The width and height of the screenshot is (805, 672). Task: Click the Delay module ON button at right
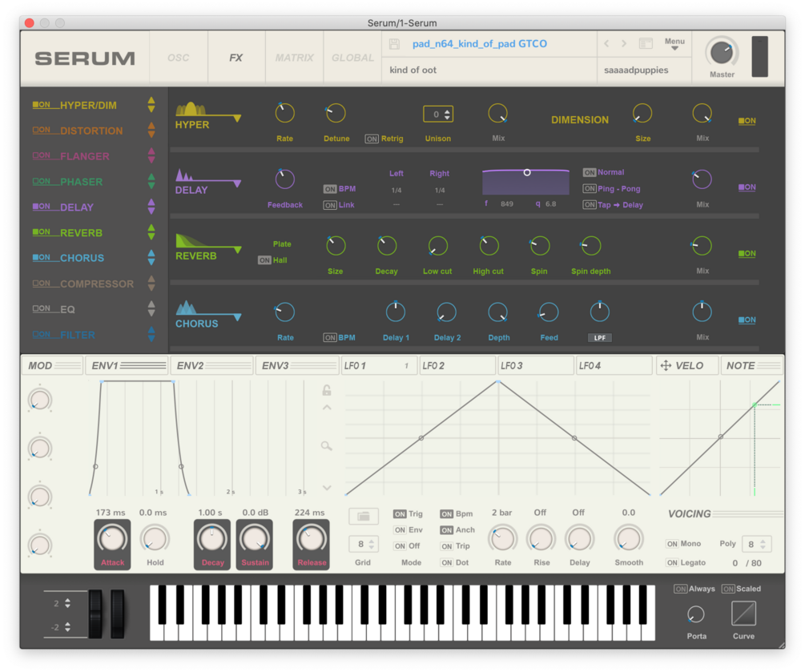coord(747,187)
